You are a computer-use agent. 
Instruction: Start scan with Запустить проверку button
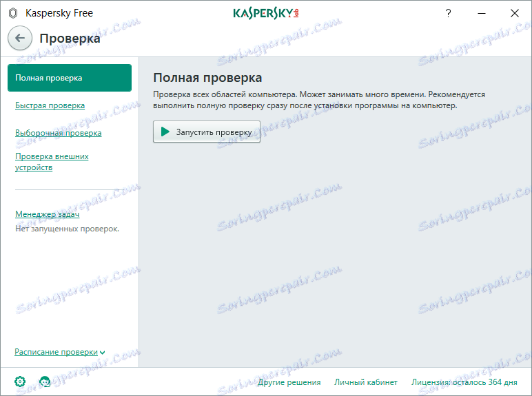[x=207, y=132]
